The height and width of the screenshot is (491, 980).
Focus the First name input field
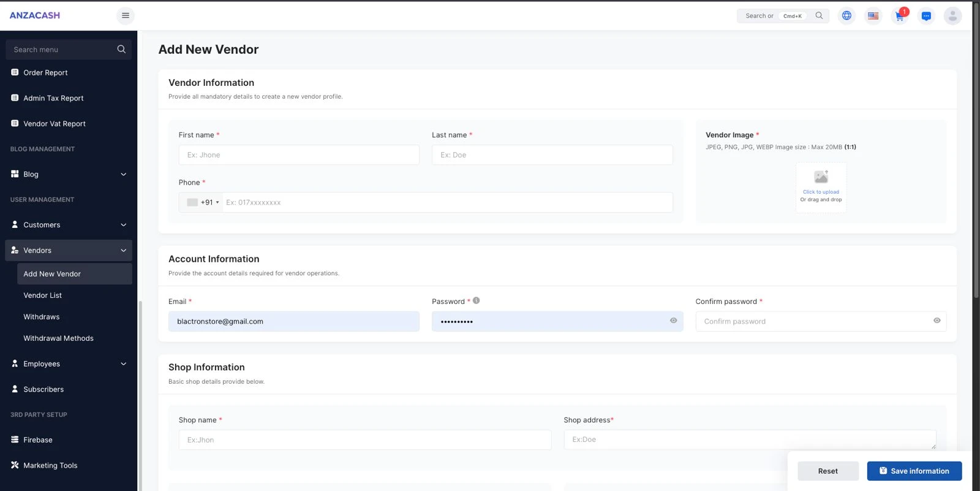tap(299, 155)
